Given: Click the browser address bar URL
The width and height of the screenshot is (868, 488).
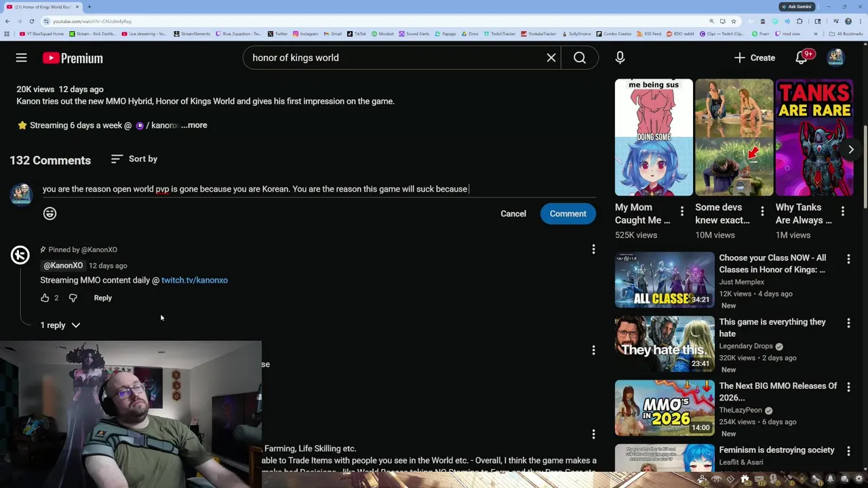Looking at the screenshot, I should pos(92,21).
